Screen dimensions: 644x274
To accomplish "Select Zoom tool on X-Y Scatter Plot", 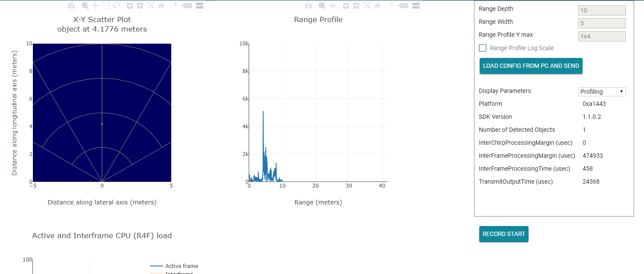I will (x=85, y=6).
